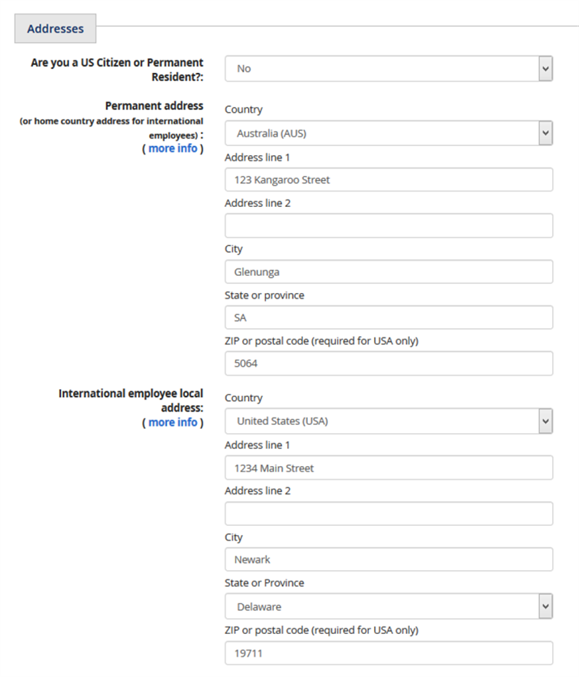Viewport: 579px width, 677px height.
Task: Click the postal code field containing 5064
Action: (x=389, y=363)
